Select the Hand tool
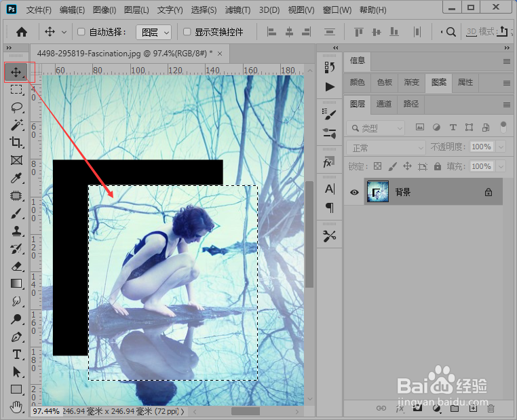 16,407
